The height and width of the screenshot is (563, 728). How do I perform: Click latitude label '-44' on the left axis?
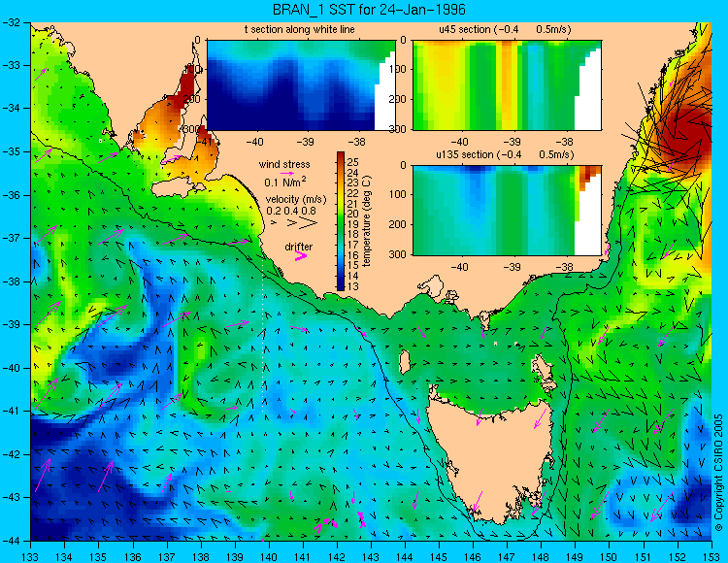(13, 541)
